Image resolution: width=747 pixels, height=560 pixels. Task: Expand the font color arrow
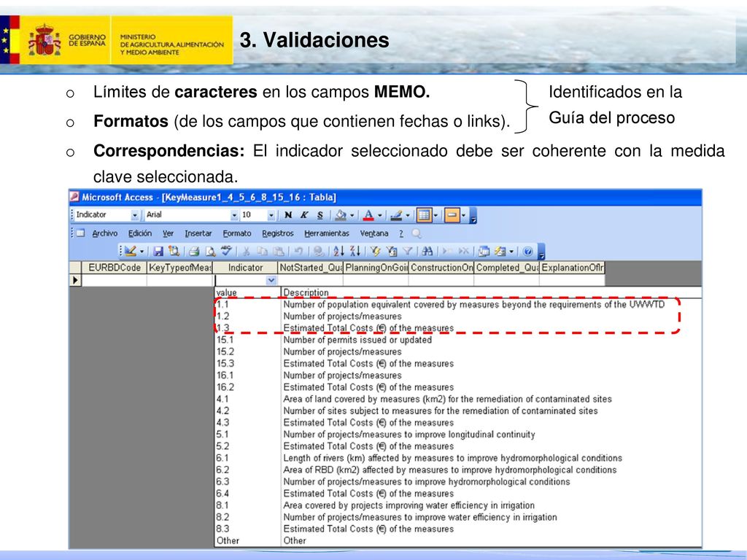click(379, 215)
